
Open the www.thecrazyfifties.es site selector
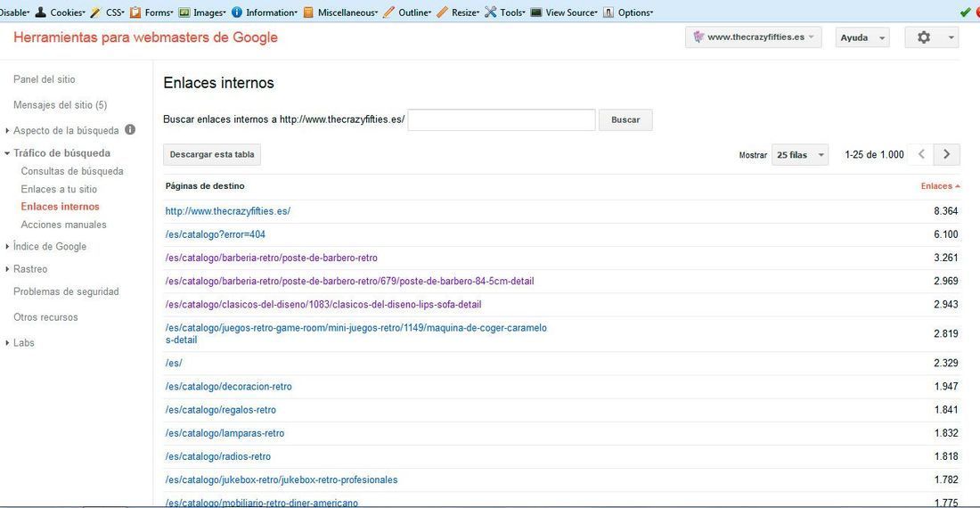pyautogui.click(x=753, y=37)
